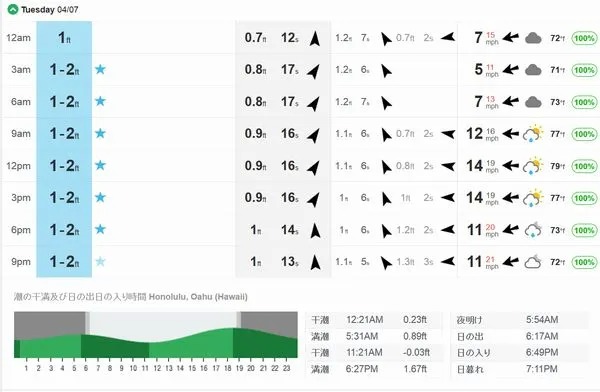Collapse the Tuesday 04/07 forecast section
This screenshot has height=392, width=600.
pos(13,10)
